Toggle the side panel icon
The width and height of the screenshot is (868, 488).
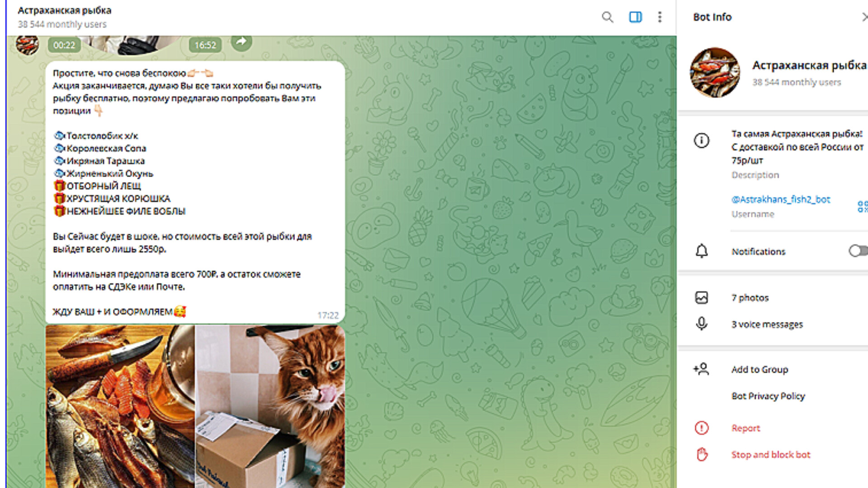click(635, 17)
